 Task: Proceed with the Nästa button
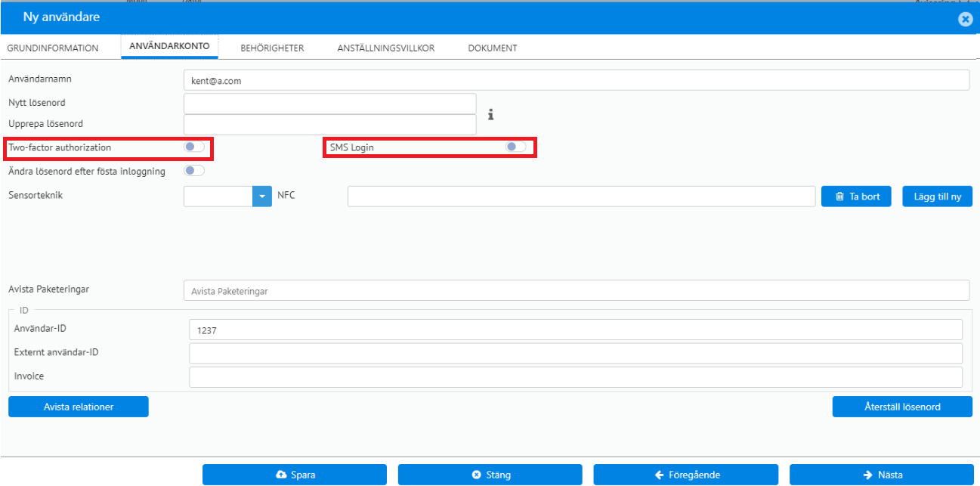[x=882, y=475]
